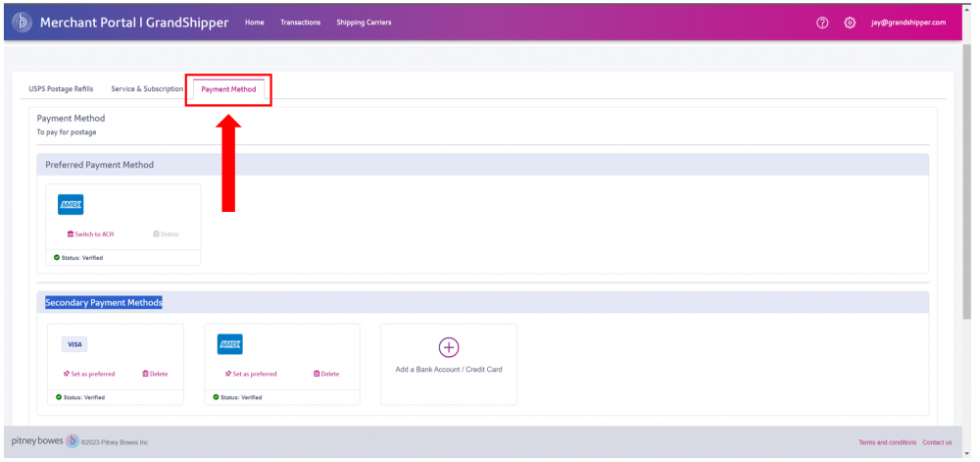The height and width of the screenshot is (462, 980).
Task: Set the secondary AMEX card as preferred
Action: [x=251, y=374]
